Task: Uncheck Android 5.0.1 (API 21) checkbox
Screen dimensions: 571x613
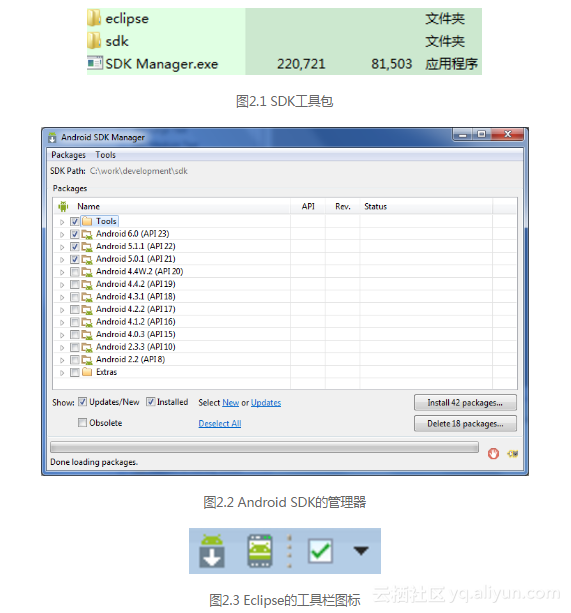Action: 75,259
